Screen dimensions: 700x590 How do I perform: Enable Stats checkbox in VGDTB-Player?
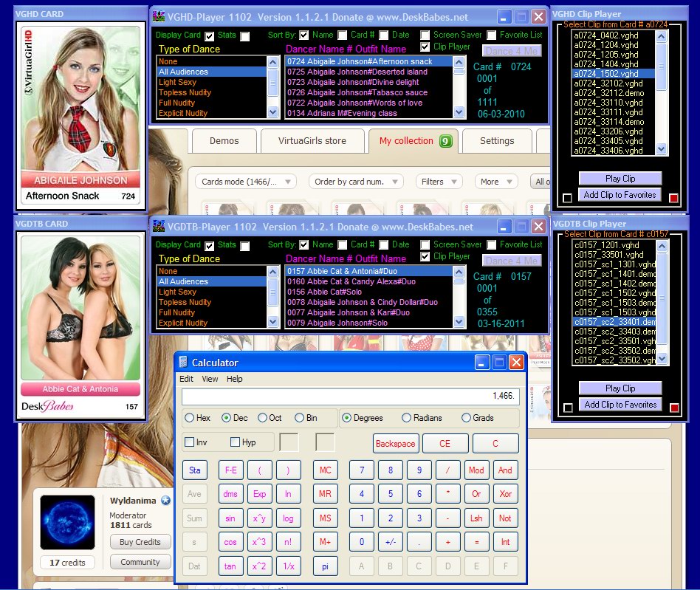click(244, 246)
